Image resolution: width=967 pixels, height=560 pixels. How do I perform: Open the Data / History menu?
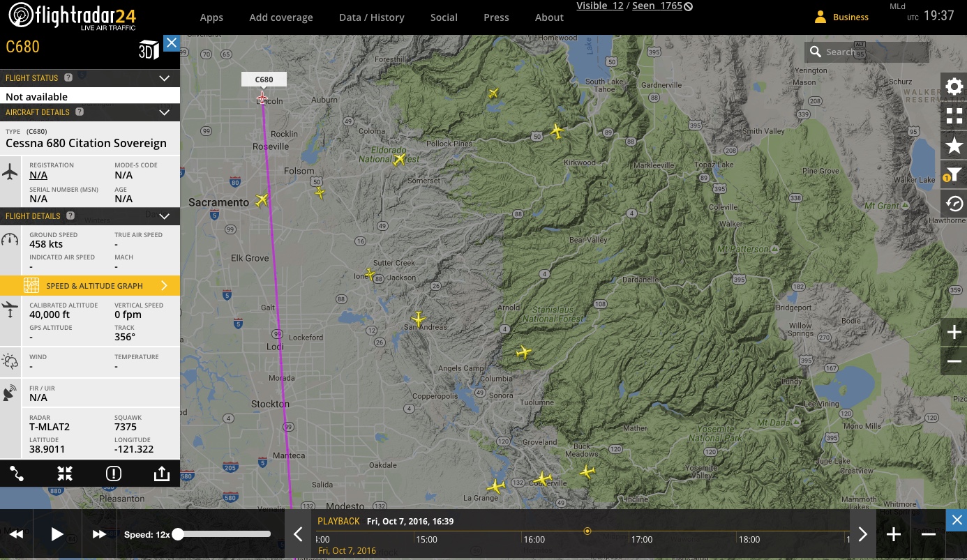coord(371,17)
